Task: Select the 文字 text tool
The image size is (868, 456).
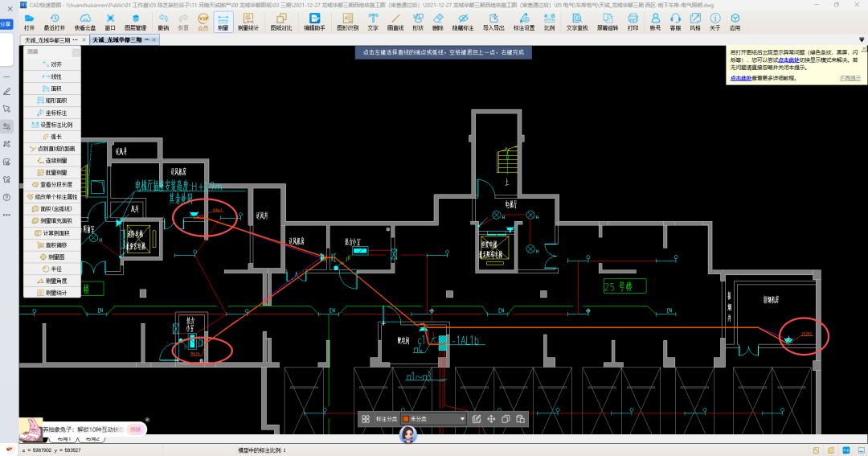Action: [x=373, y=22]
